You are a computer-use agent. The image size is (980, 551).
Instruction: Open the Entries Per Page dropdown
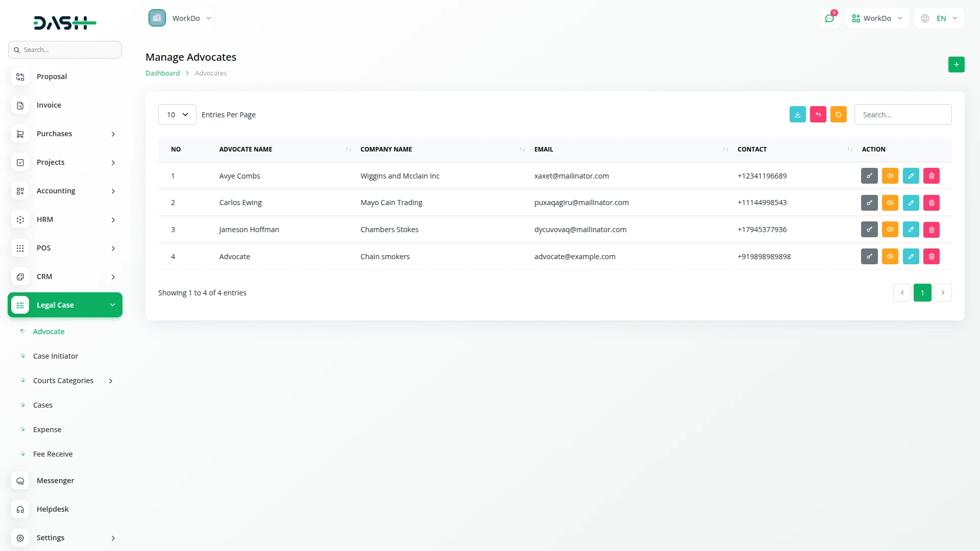click(177, 114)
